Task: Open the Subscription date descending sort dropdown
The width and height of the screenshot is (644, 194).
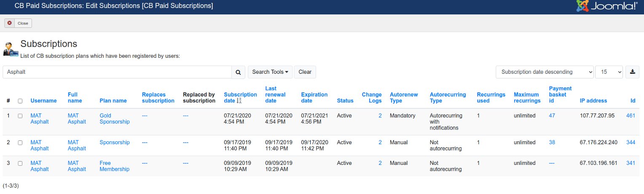Action: pyautogui.click(x=545, y=72)
